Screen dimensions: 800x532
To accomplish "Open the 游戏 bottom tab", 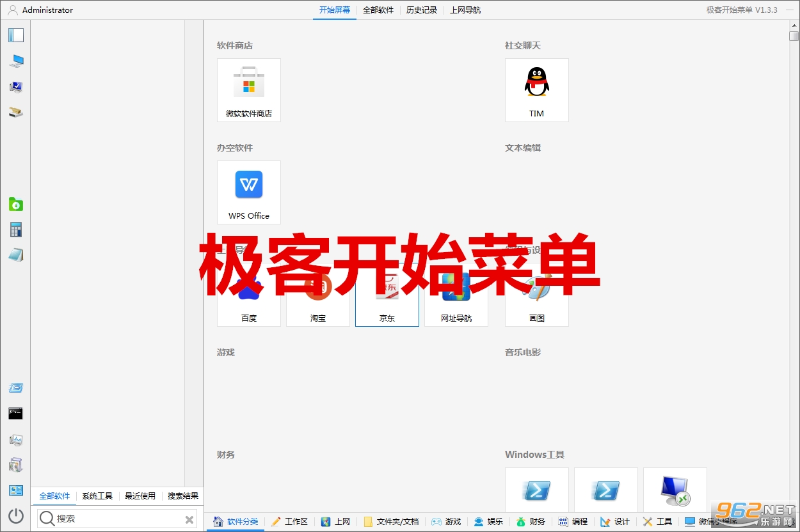I will click(x=446, y=522).
